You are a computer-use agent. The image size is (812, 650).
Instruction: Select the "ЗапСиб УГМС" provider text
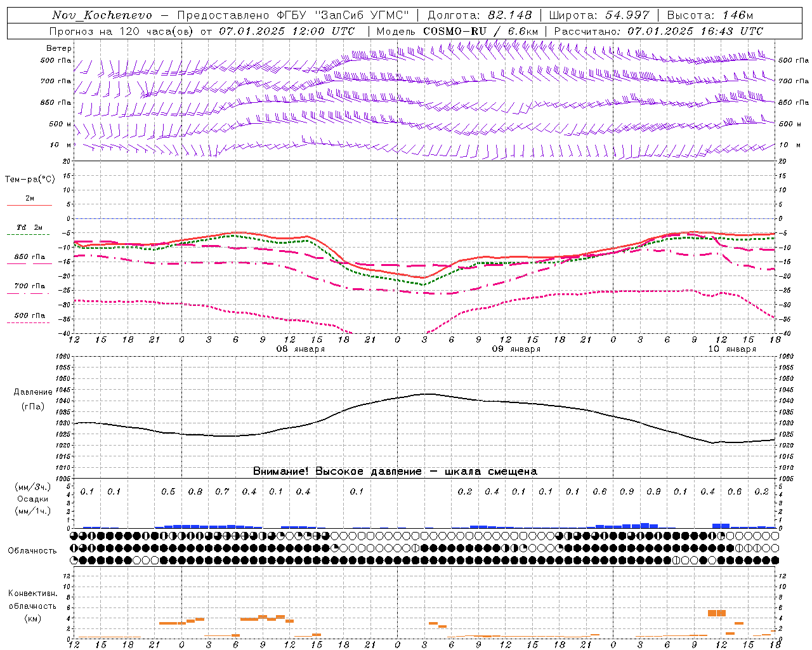[362, 15]
